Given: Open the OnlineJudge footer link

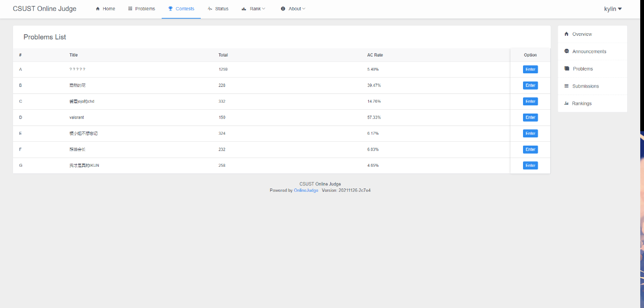Looking at the screenshot, I should pos(306,191).
